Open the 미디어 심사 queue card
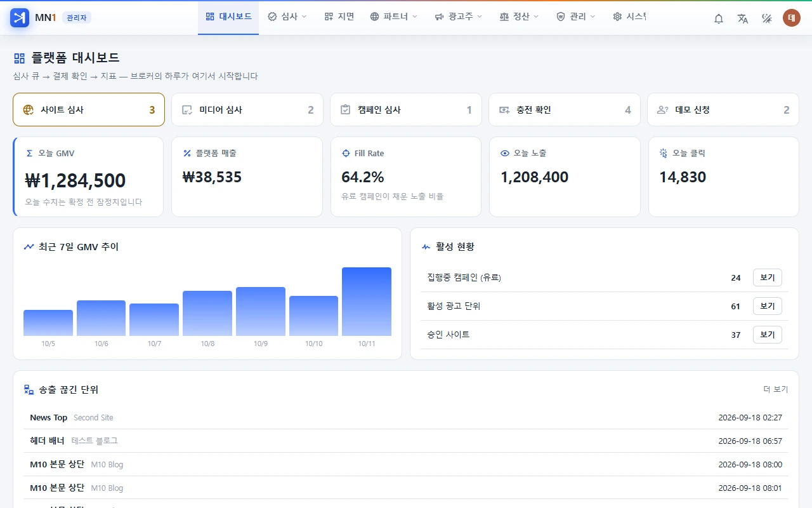This screenshot has height=508, width=812. pyautogui.click(x=247, y=110)
